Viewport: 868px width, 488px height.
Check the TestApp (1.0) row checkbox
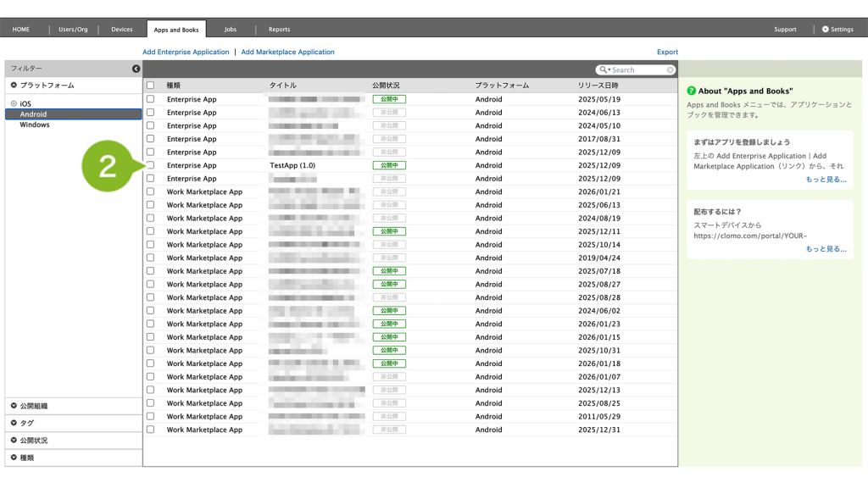[151, 165]
